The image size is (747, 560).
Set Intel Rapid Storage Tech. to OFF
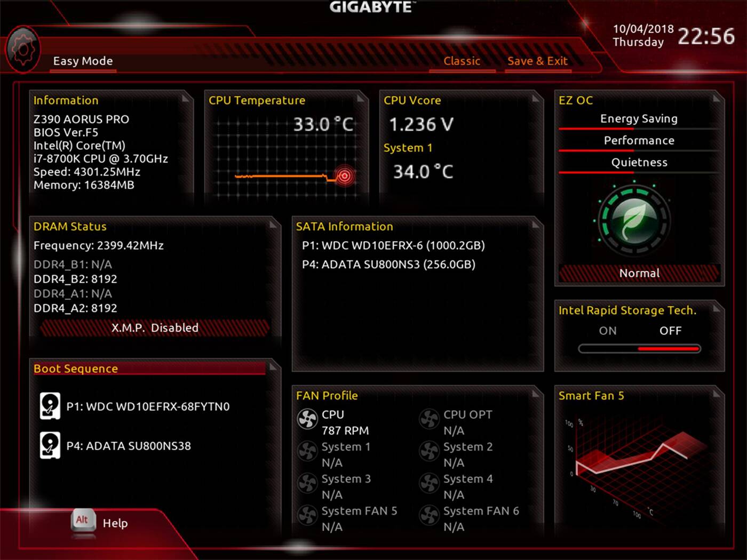pos(670,331)
